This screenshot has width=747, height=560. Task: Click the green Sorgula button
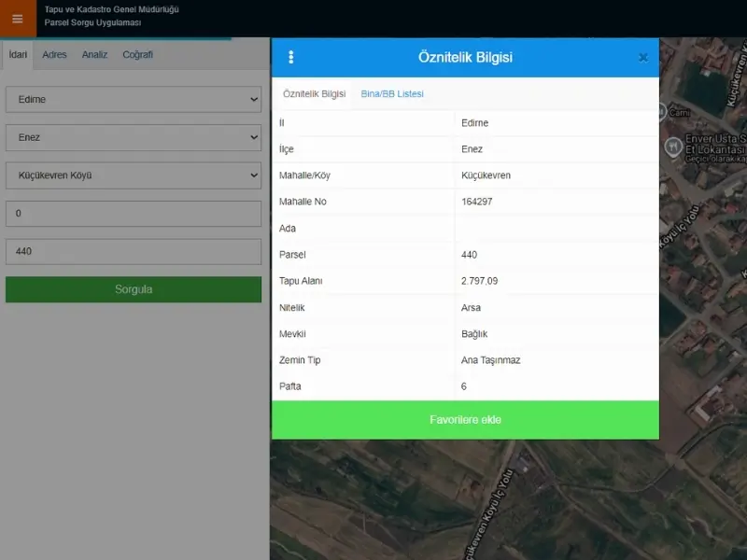point(134,289)
